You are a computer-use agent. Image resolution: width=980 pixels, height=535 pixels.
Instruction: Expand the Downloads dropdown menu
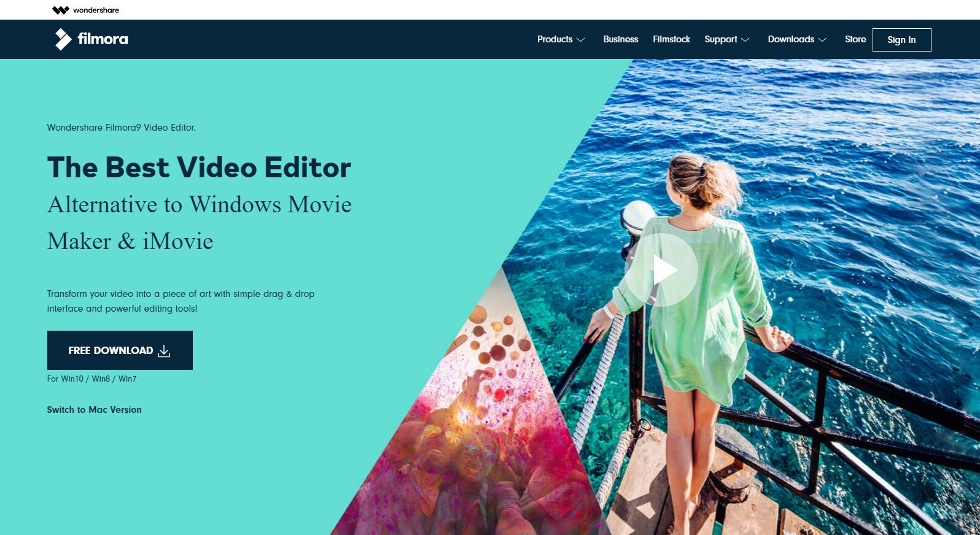[x=797, y=39]
